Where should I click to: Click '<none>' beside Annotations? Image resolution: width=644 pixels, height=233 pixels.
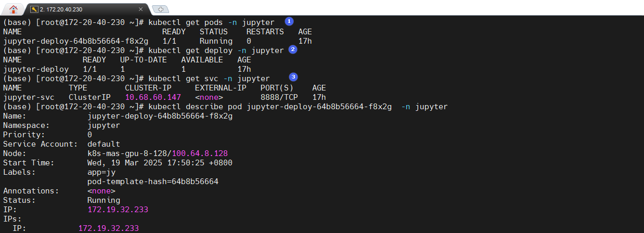[101, 191]
